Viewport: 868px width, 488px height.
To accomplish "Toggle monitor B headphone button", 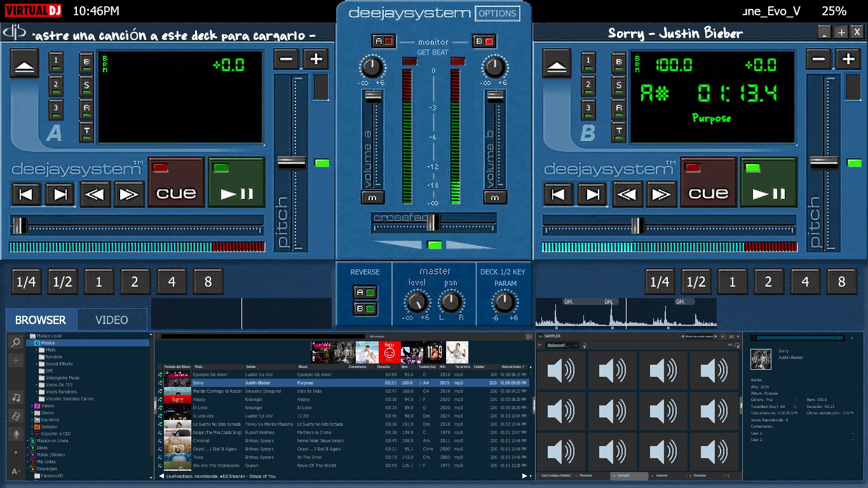I will (484, 41).
